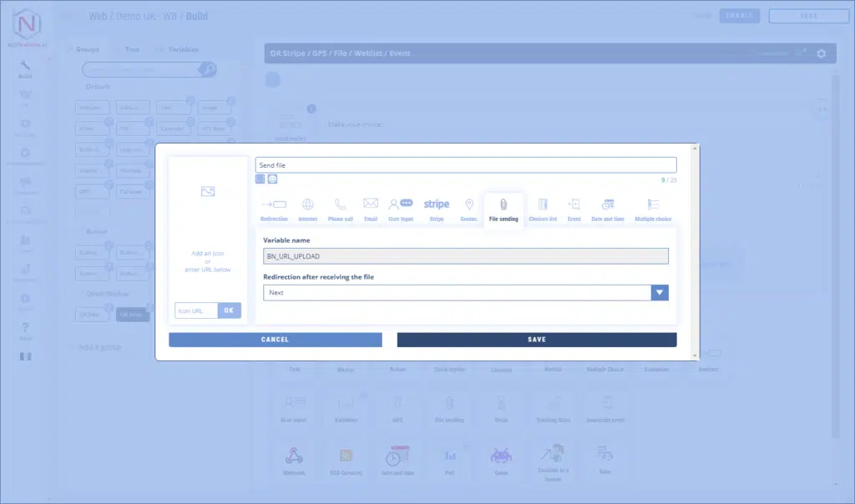Select the Event action icon
Screen dimensions: 855x504
pyautogui.click(x=574, y=205)
